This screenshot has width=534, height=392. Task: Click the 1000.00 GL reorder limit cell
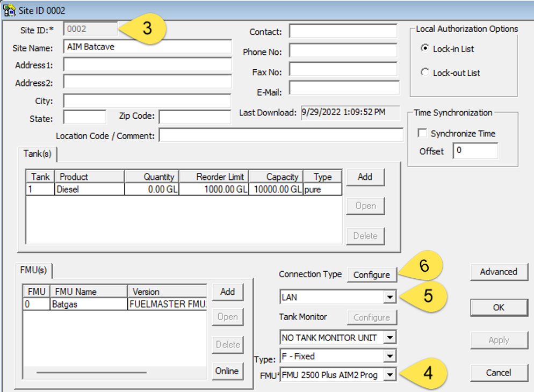(214, 189)
